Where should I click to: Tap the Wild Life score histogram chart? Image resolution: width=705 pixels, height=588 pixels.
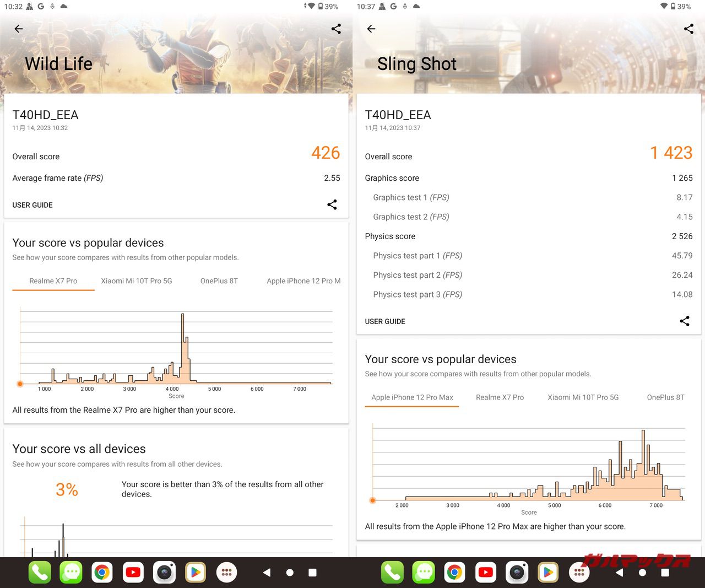[176, 348]
